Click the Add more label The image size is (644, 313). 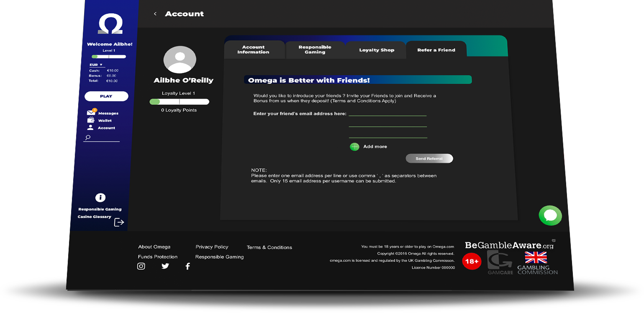tap(375, 147)
